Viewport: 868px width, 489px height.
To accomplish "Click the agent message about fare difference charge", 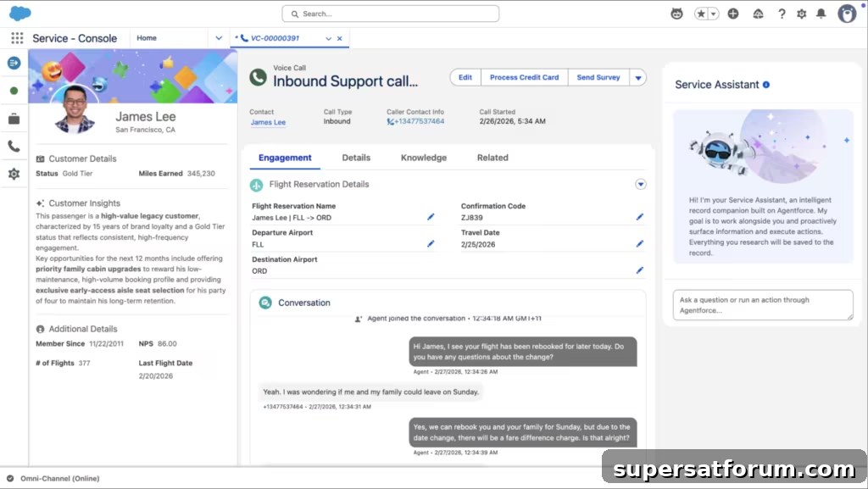I will pos(522,432).
